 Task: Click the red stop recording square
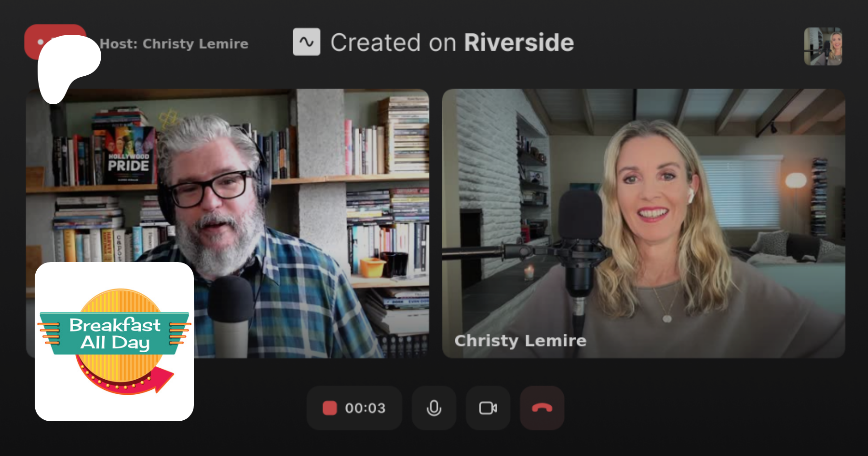coord(330,408)
